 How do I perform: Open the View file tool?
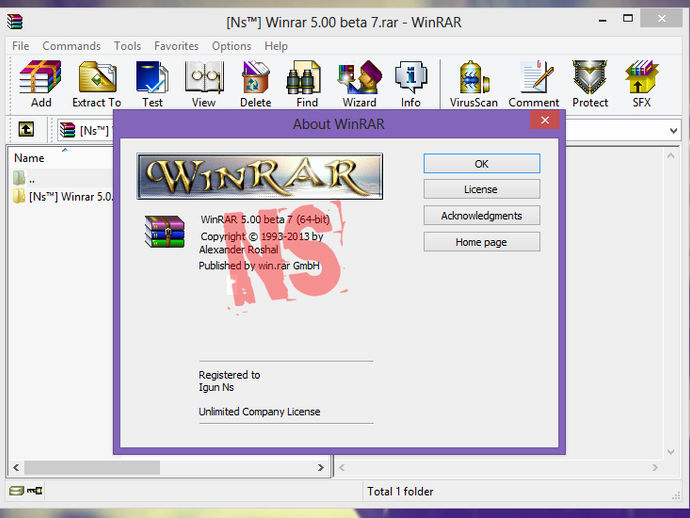204,84
